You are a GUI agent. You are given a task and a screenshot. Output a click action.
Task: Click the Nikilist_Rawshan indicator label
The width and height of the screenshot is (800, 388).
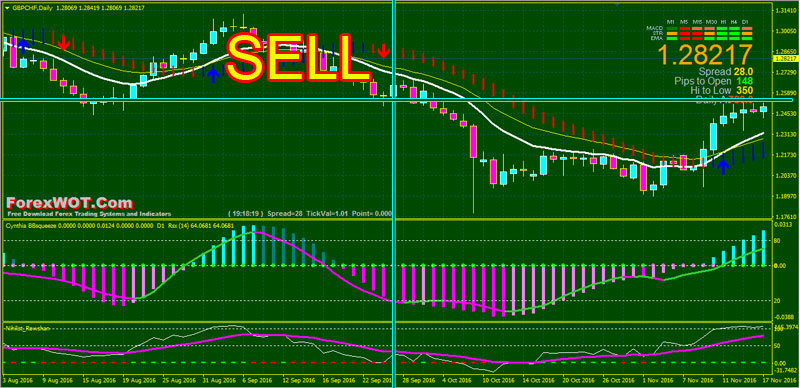[28, 328]
